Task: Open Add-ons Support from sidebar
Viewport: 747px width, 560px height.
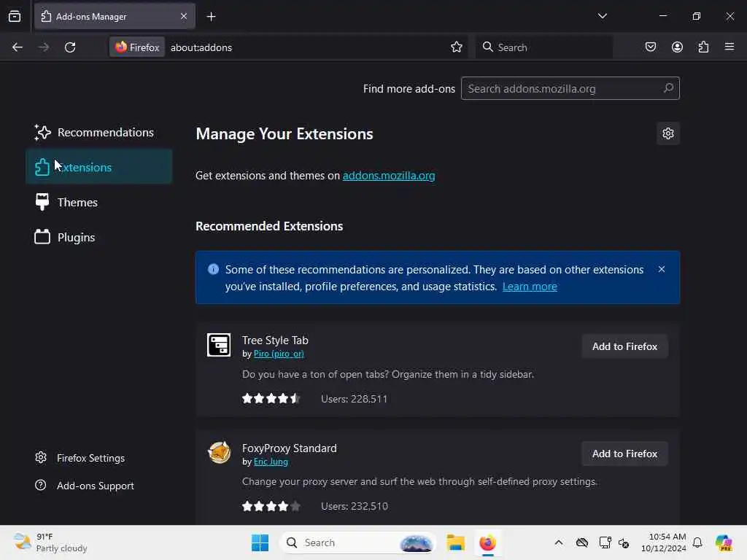Action: coord(85,486)
